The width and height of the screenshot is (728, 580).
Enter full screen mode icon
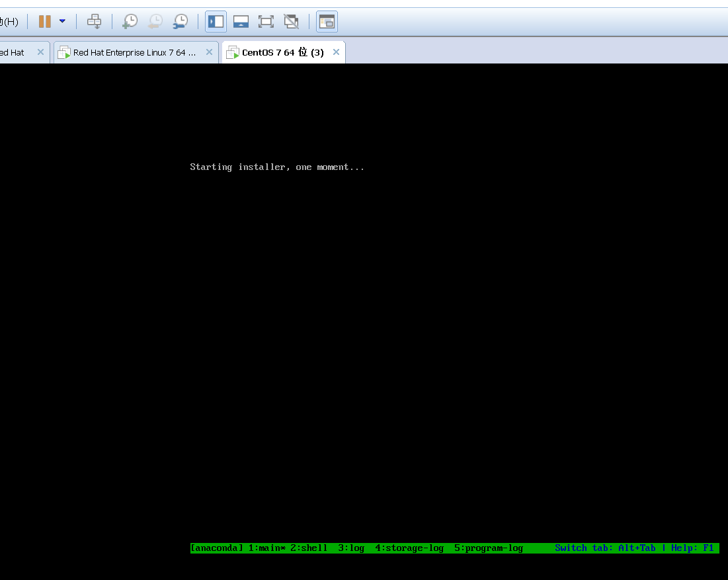[x=266, y=21]
